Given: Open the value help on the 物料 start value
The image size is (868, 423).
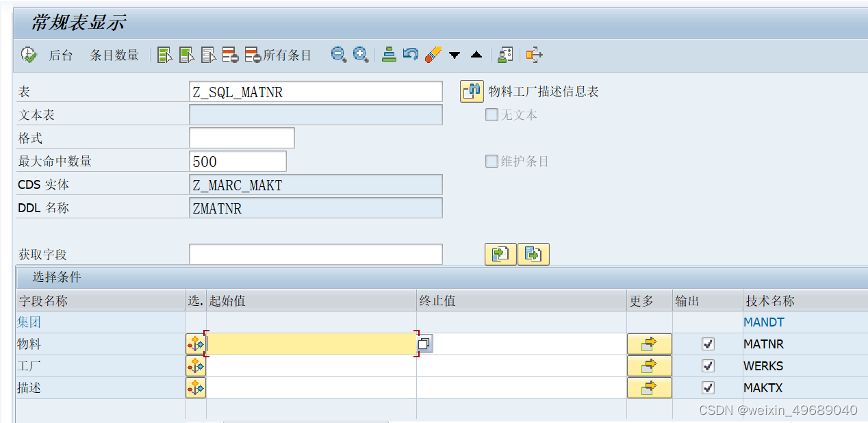Looking at the screenshot, I should [x=424, y=344].
